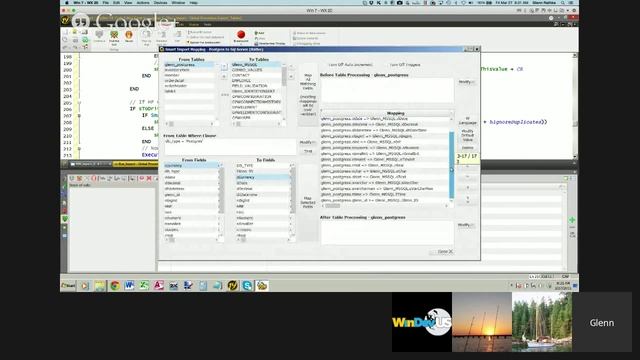
Task: Click the Before Table Processing text area
Action: [x=387, y=90]
